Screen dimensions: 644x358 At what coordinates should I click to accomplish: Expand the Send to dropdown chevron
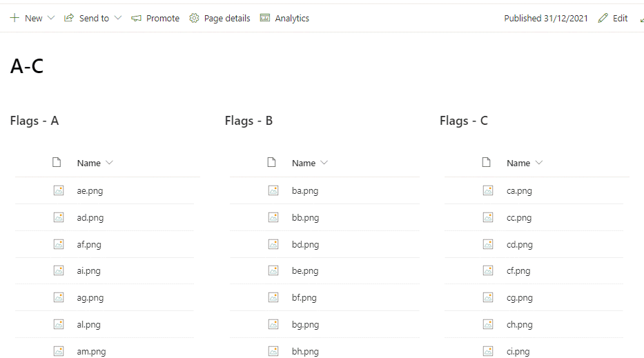(118, 18)
